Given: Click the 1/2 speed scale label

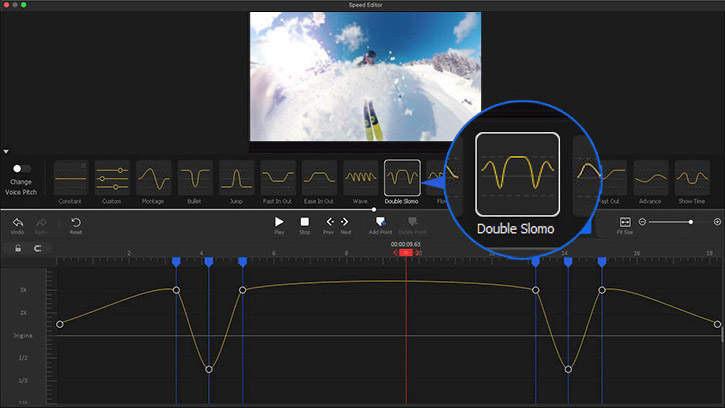Looking at the screenshot, I should (23, 358).
